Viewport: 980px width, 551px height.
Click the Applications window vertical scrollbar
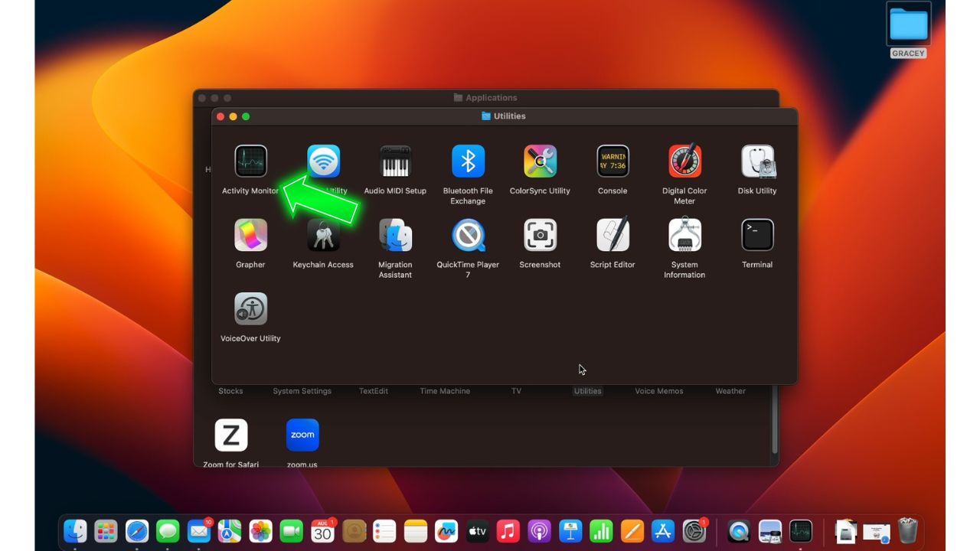tap(776, 418)
